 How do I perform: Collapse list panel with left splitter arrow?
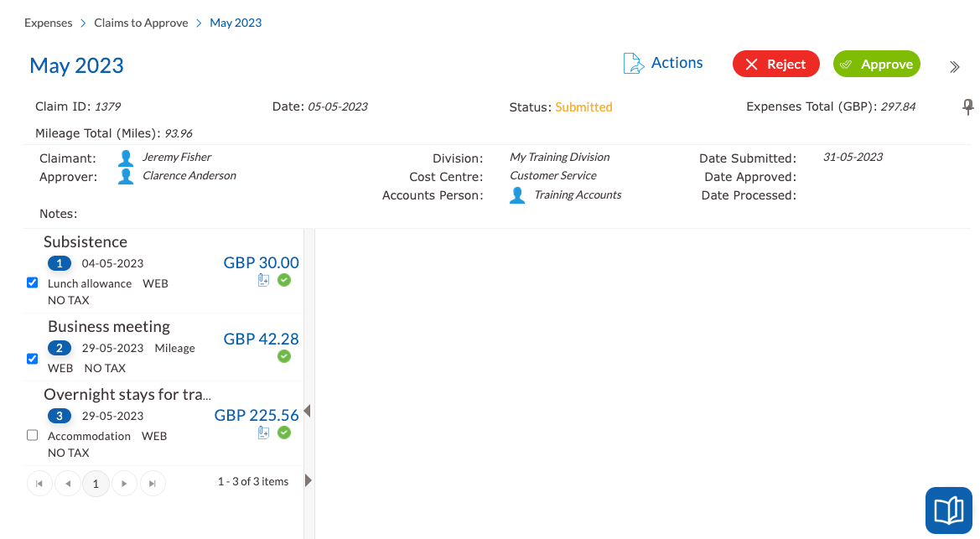click(x=308, y=411)
